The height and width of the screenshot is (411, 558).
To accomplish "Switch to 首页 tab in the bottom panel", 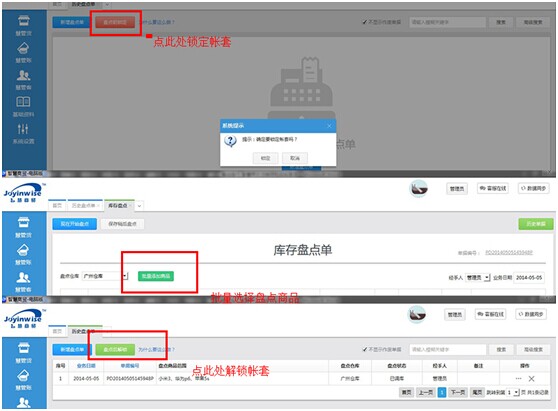I will pyautogui.click(x=57, y=331).
